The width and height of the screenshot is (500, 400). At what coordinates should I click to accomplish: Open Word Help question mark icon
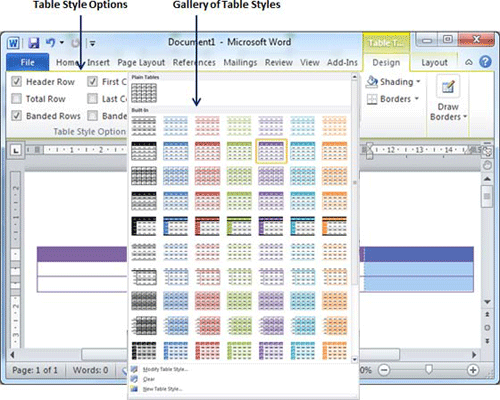[x=485, y=62]
